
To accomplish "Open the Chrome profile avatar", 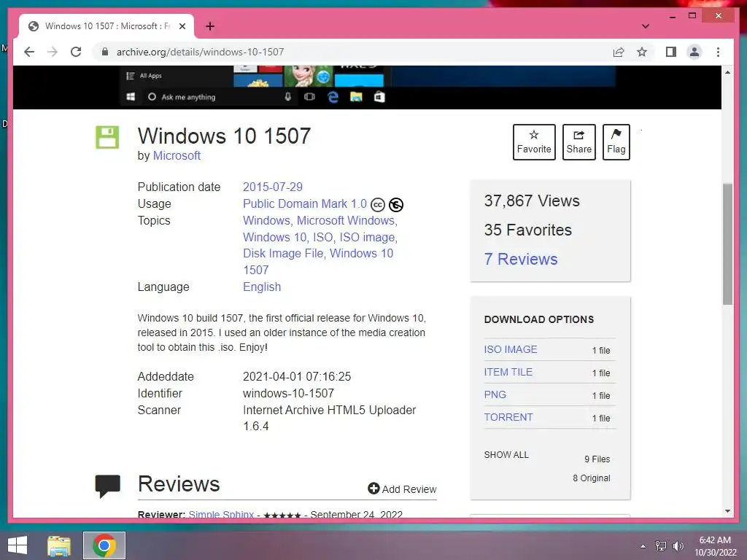I will click(694, 52).
